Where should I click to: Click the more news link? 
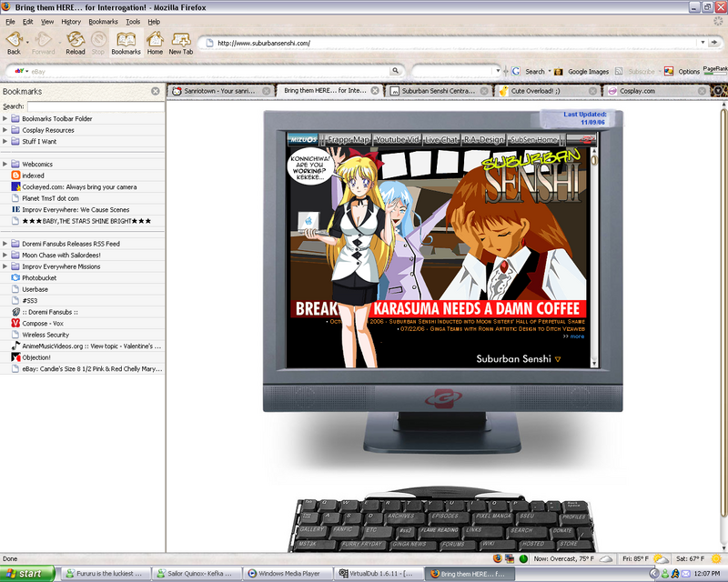tap(577, 336)
